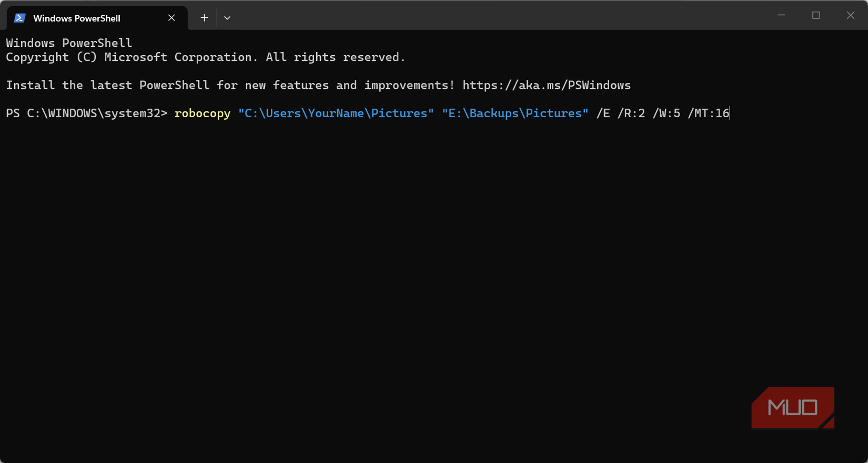The height and width of the screenshot is (463, 868).
Task: Click the PowerShell icon on the tab
Action: pos(20,18)
